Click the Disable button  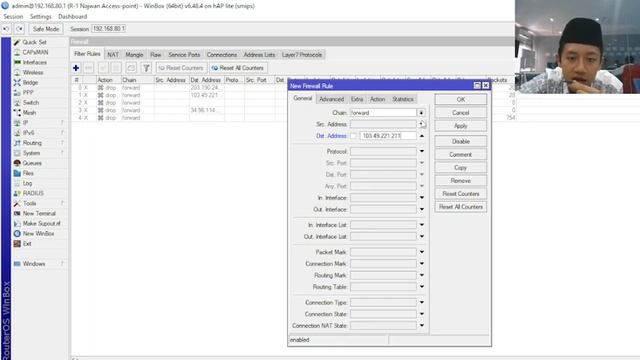pos(460,141)
